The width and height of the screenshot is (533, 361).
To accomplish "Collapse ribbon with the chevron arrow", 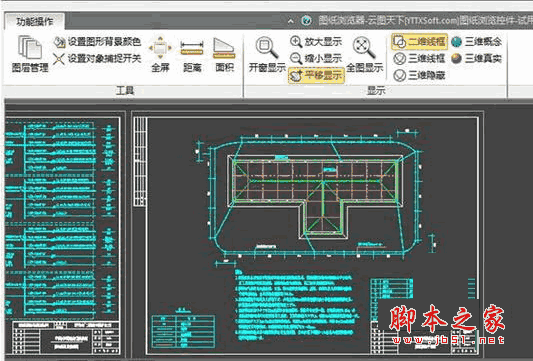I will click(291, 21).
